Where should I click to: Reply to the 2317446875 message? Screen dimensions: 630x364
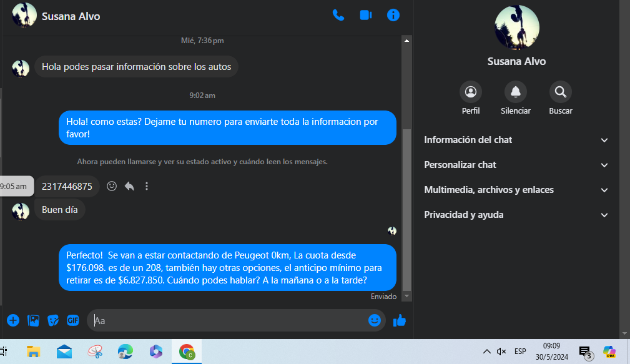[x=129, y=186]
